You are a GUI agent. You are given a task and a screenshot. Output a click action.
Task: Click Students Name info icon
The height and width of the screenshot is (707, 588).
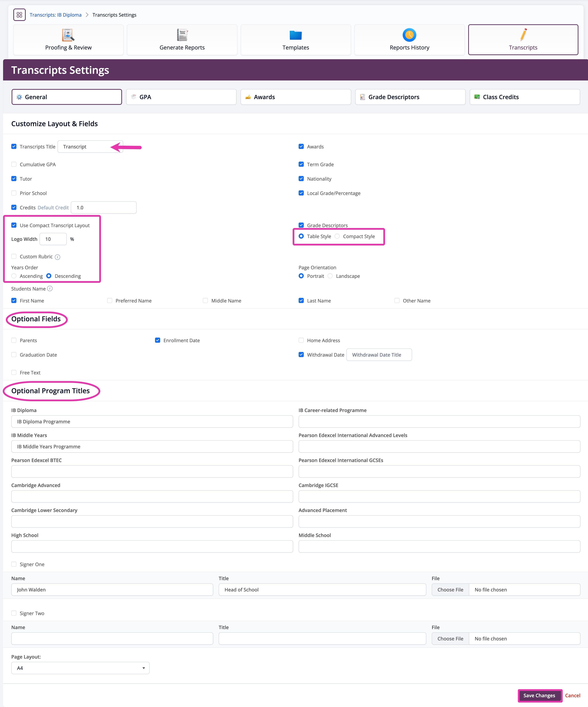pyautogui.click(x=50, y=288)
